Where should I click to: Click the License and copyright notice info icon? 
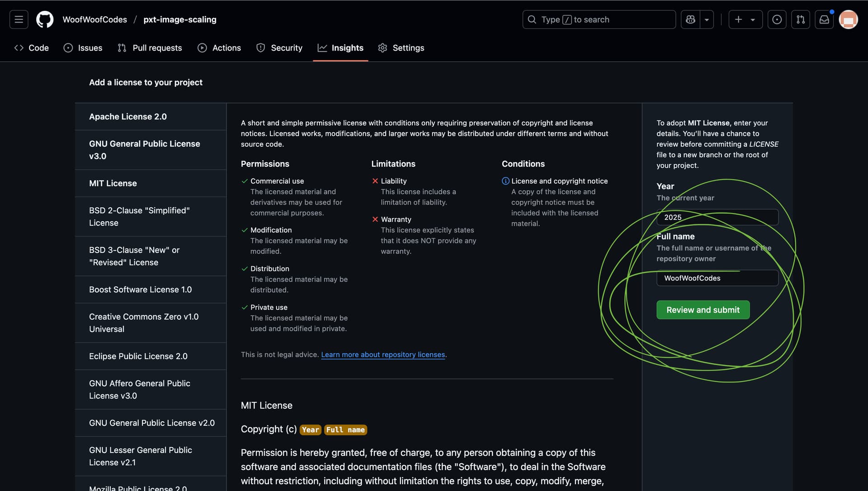pyautogui.click(x=505, y=181)
